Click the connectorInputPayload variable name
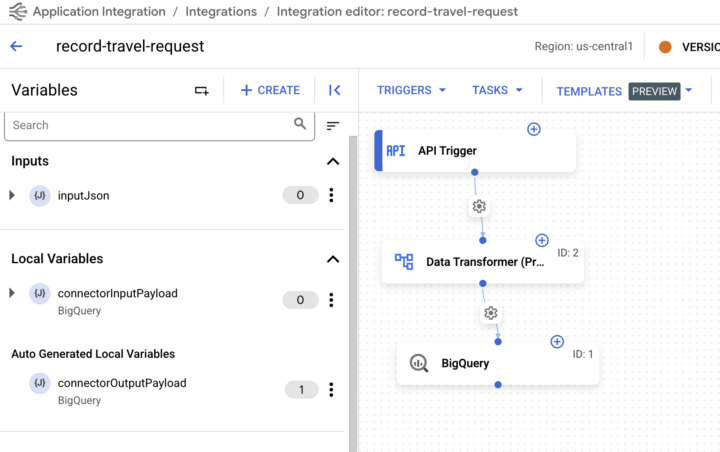The height and width of the screenshot is (452, 720). coord(118,294)
